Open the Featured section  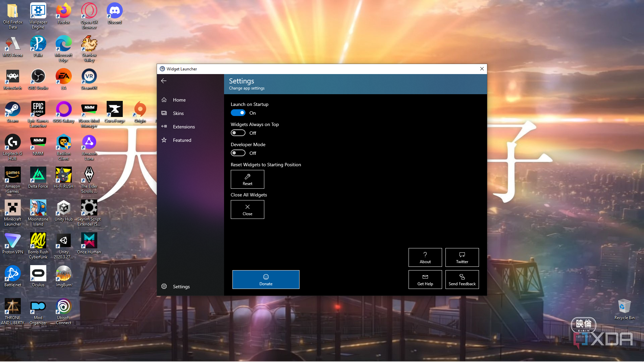click(182, 140)
